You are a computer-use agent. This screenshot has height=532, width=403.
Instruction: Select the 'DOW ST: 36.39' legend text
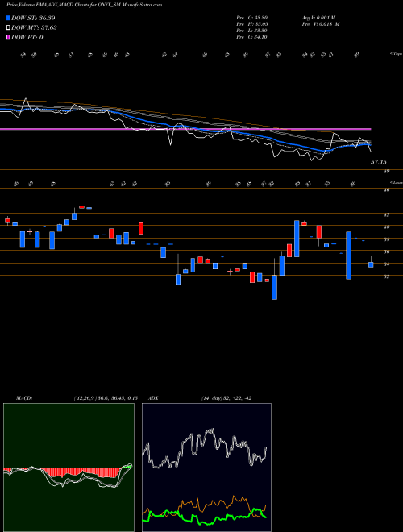(33, 18)
